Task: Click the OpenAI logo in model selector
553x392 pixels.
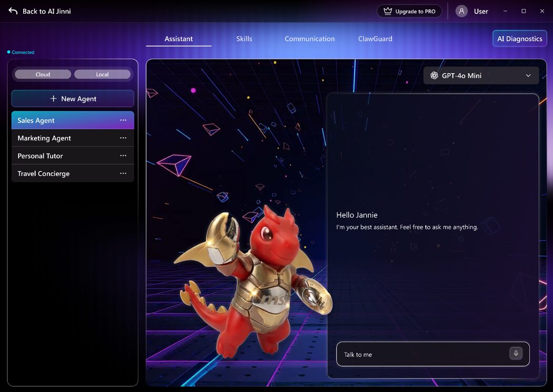Action: (x=434, y=76)
